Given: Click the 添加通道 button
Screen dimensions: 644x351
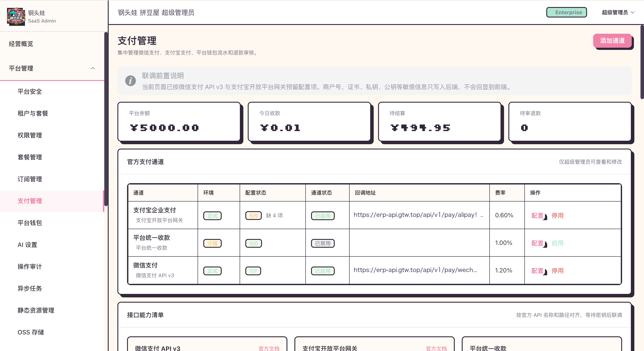Looking at the screenshot, I should pyautogui.click(x=612, y=40).
